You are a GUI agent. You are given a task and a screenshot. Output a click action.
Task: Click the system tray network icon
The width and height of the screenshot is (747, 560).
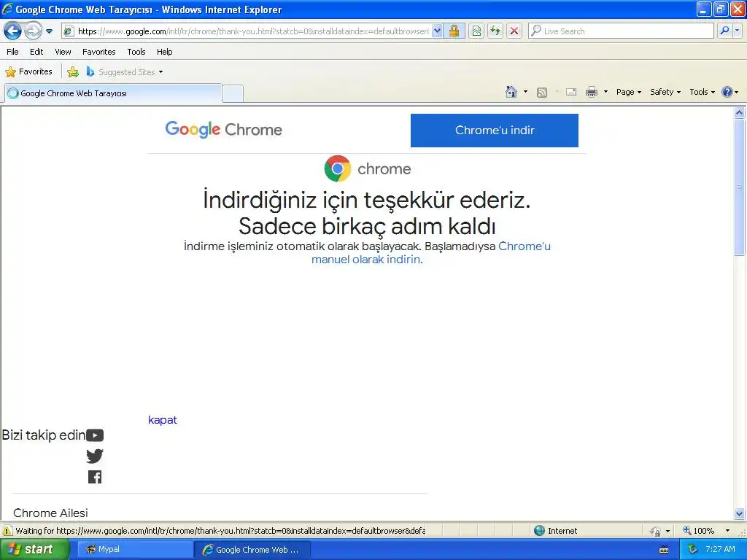[x=693, y=550]
